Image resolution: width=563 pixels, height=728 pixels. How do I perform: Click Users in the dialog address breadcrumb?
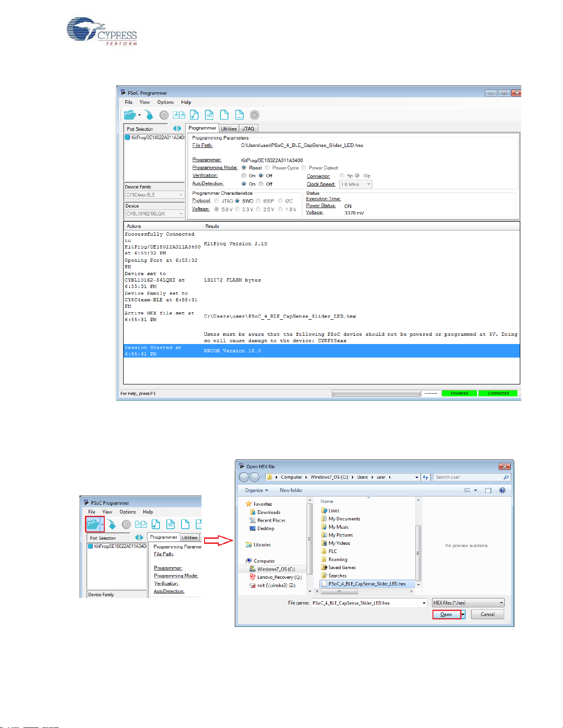363,477
